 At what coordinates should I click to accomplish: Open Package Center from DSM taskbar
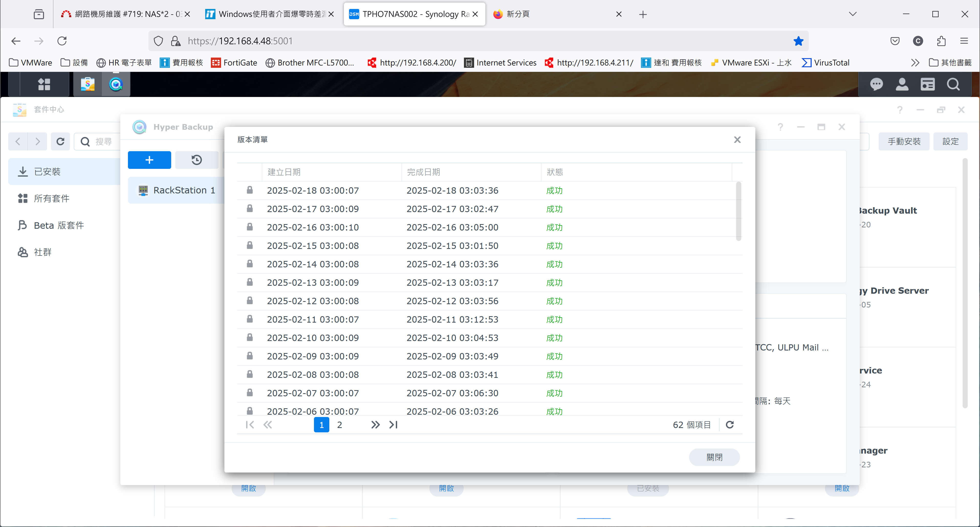click(88, 84)
